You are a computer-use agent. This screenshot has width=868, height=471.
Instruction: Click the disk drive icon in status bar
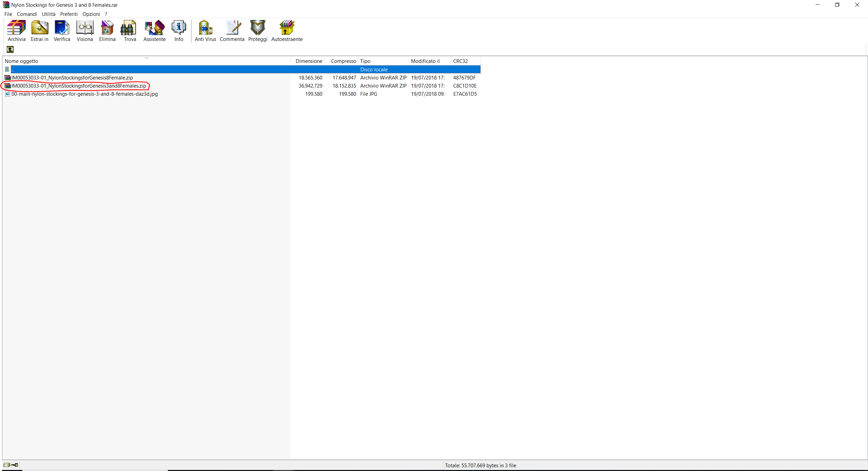point(7,465)
